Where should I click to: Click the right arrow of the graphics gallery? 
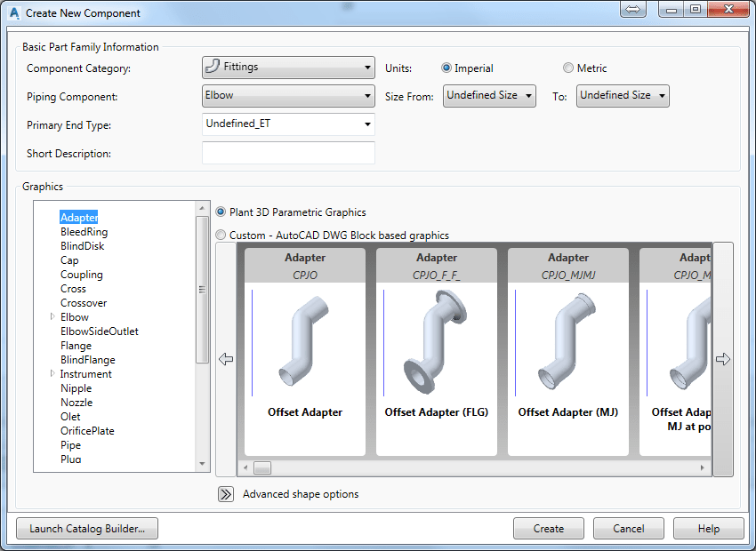723,359
